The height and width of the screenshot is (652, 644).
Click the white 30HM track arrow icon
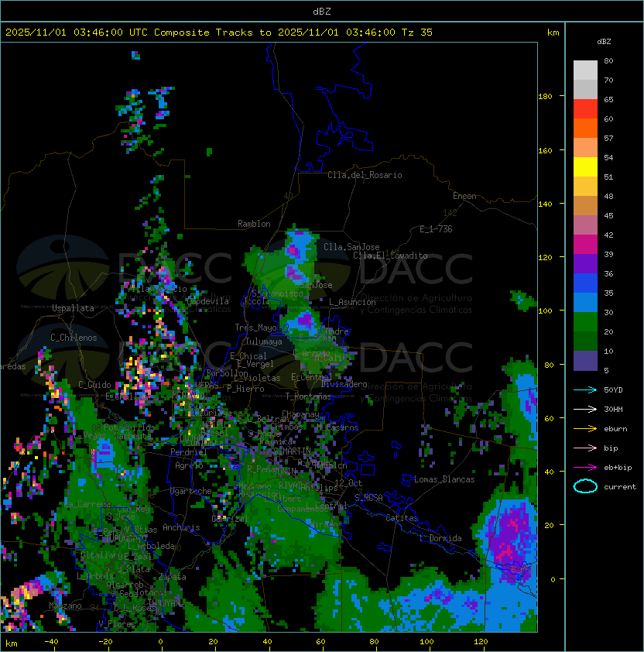[585, 409]
